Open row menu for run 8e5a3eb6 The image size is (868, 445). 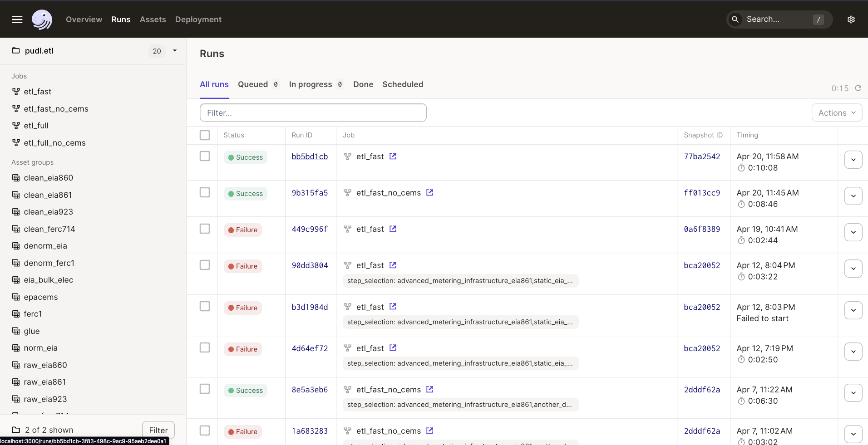click(x=853, y=393)
